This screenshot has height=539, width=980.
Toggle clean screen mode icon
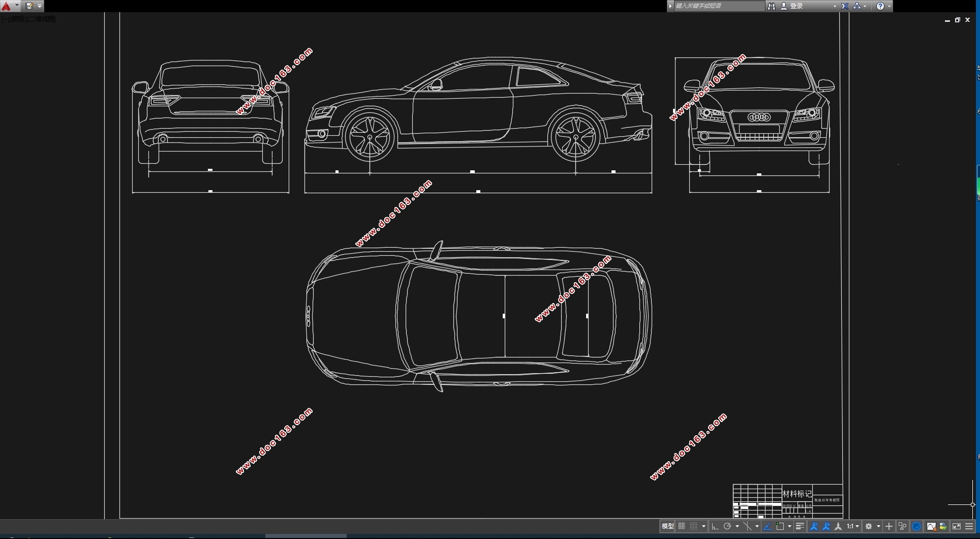tap(957, 526)
